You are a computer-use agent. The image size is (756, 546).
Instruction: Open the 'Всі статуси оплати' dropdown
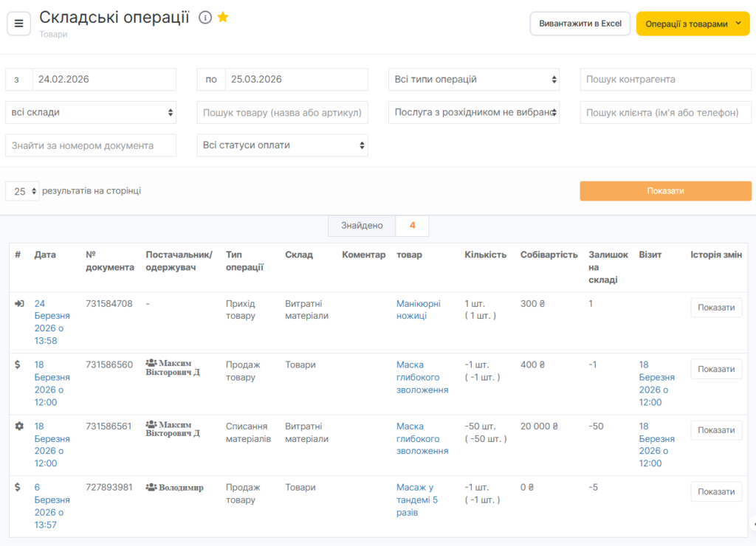coord(282,145)
